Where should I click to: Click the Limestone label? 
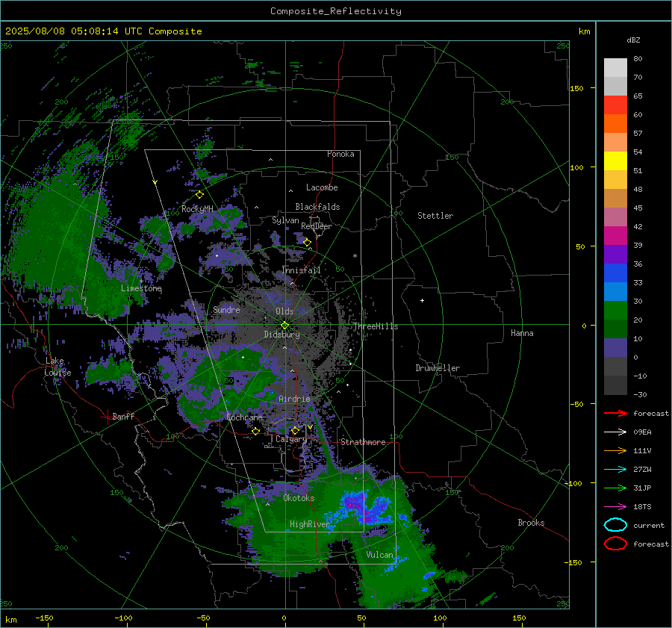coord(141,288)
